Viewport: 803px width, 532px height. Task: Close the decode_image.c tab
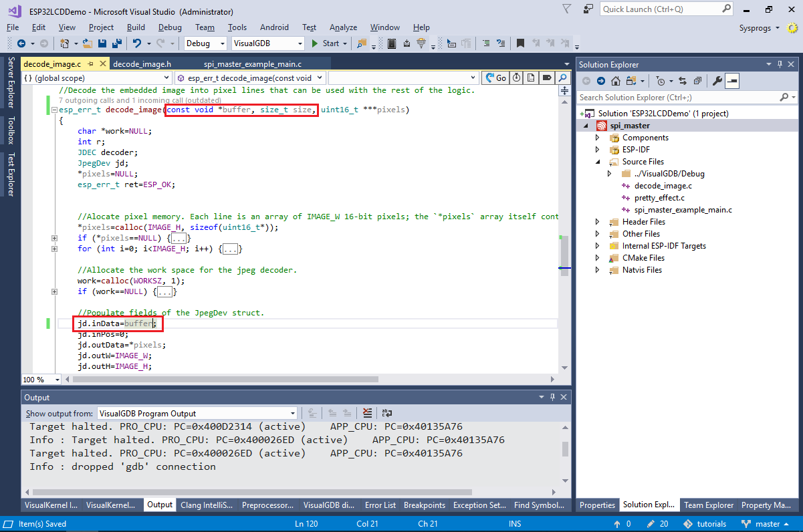[x=103, y=64]
